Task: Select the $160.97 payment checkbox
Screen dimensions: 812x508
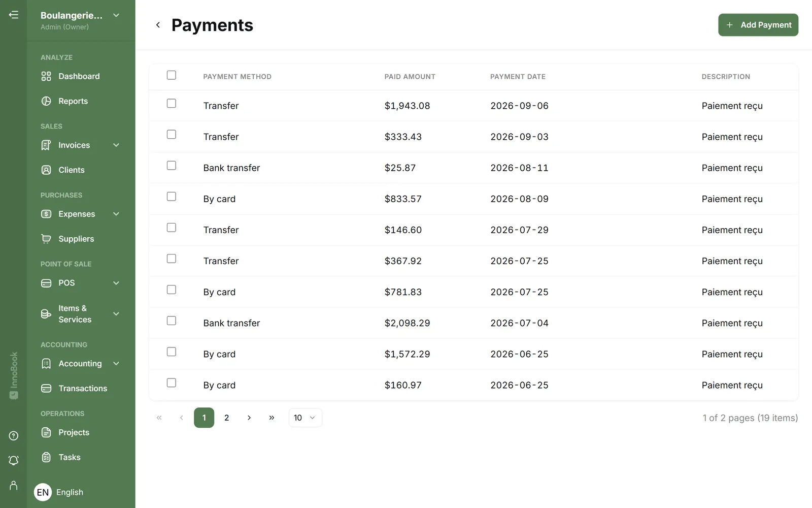Action: (172, 383)
